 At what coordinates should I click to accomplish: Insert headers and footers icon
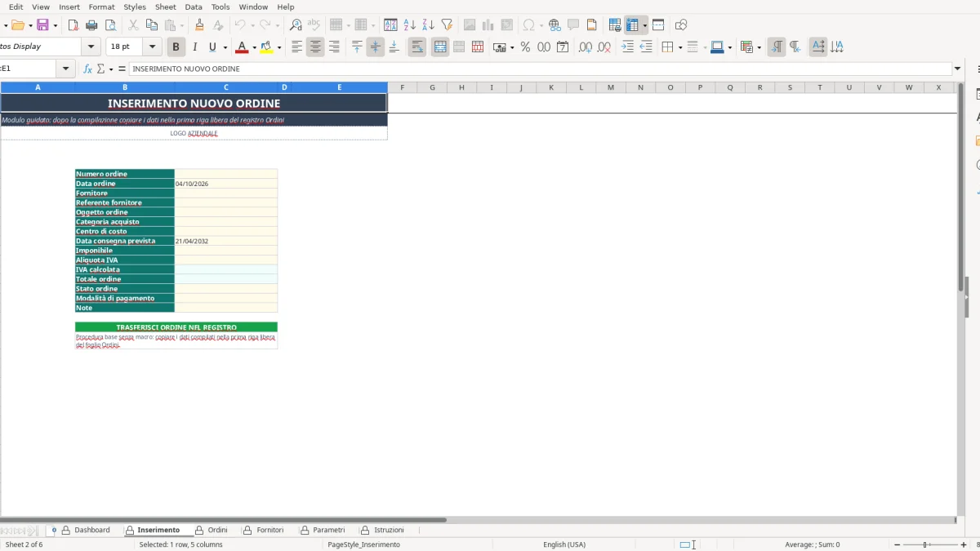click(x=592, y=25)
